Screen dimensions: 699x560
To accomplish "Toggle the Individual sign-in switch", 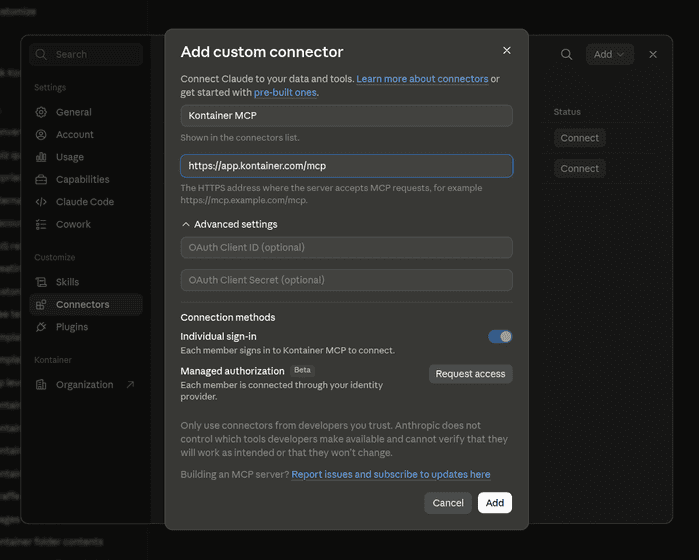I will point(500,337).
